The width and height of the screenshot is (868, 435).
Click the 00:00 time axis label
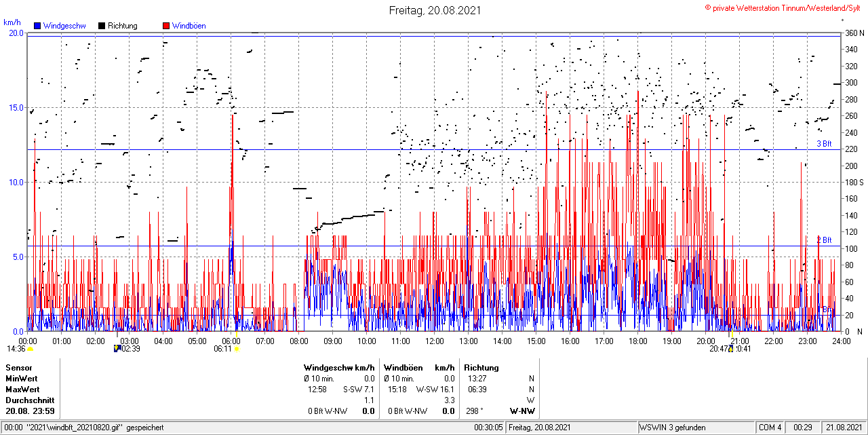pyautogui.click(x=28, y=341)
